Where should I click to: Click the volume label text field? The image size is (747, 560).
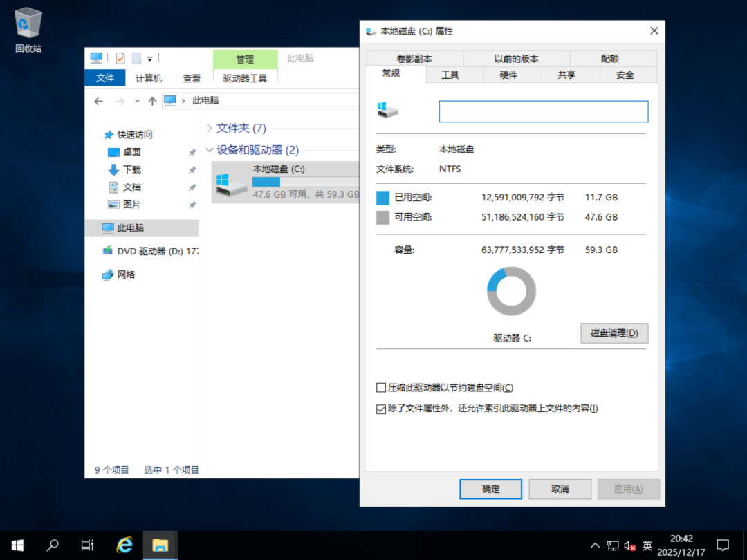click(x=543, y=111)
